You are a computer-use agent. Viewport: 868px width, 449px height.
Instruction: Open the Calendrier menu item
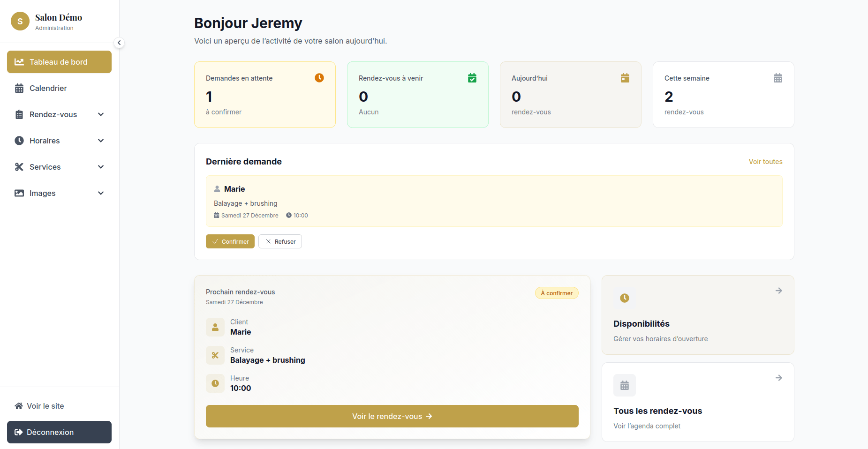pos(48,88)
